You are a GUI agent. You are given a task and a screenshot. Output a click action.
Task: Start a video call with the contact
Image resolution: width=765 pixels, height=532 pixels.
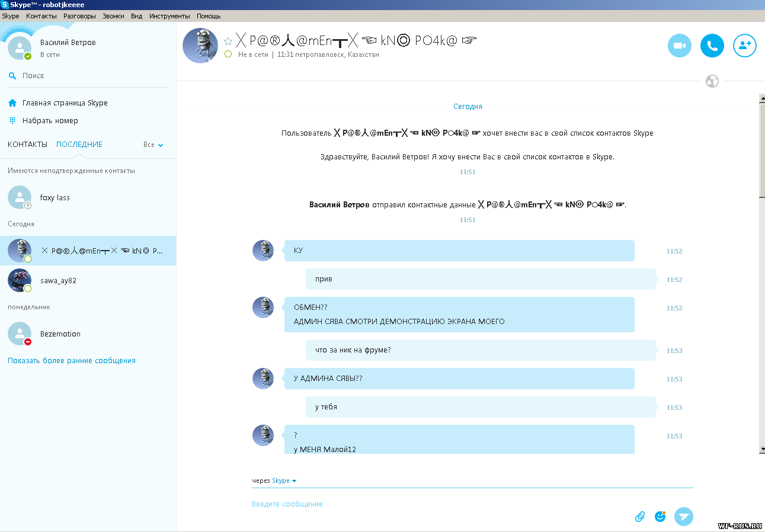[680, 46]
